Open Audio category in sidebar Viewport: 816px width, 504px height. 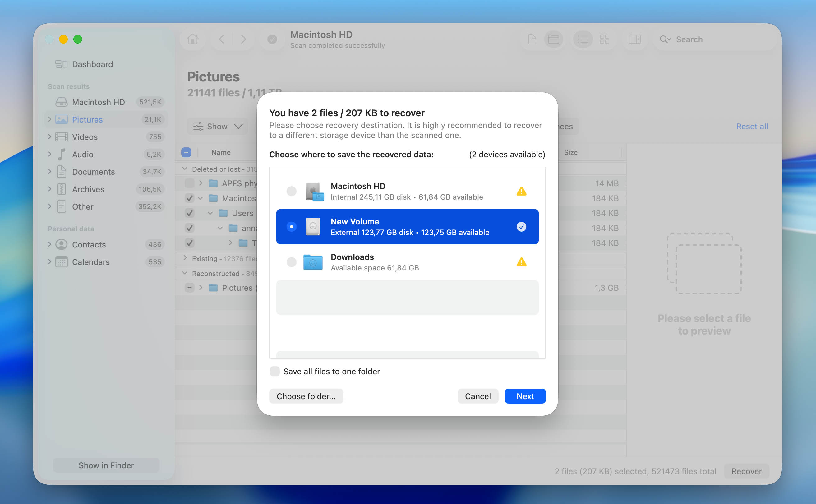pos(106,154)
